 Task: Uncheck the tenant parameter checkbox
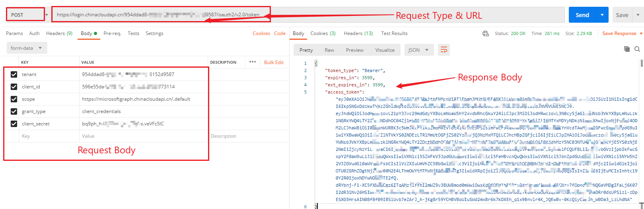(14, 74)
